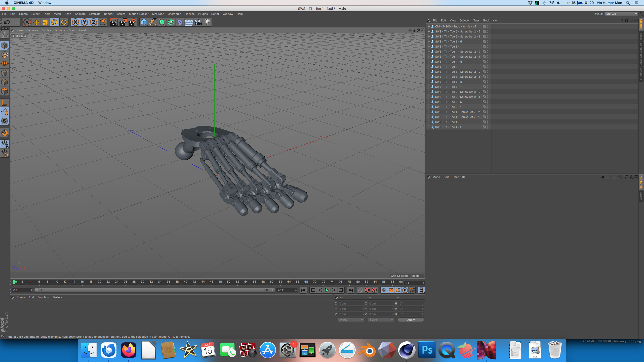The height and width of the screenshot is (362, 644).
Task: Click stepper of H rotation field
Action: 423,303
